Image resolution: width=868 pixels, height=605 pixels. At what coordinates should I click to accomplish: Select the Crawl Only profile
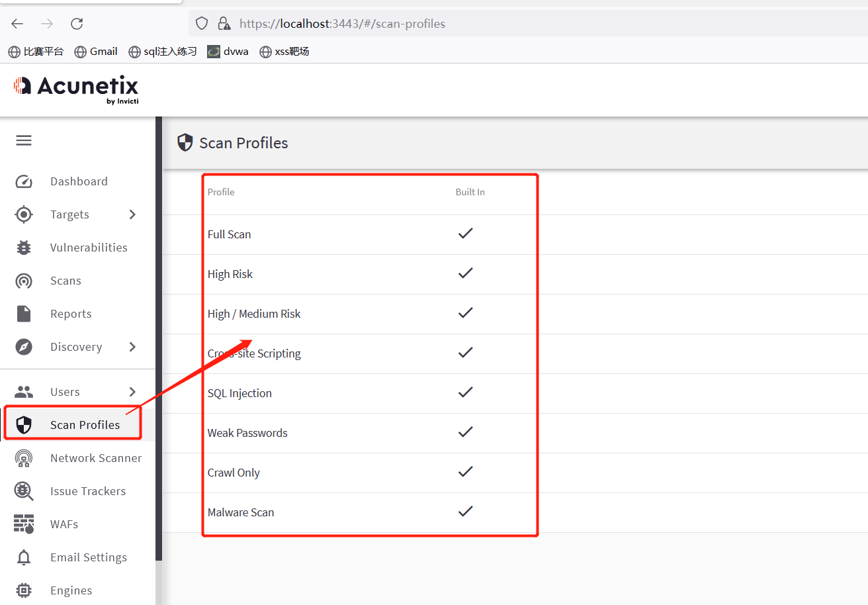[x=234, y=473]
